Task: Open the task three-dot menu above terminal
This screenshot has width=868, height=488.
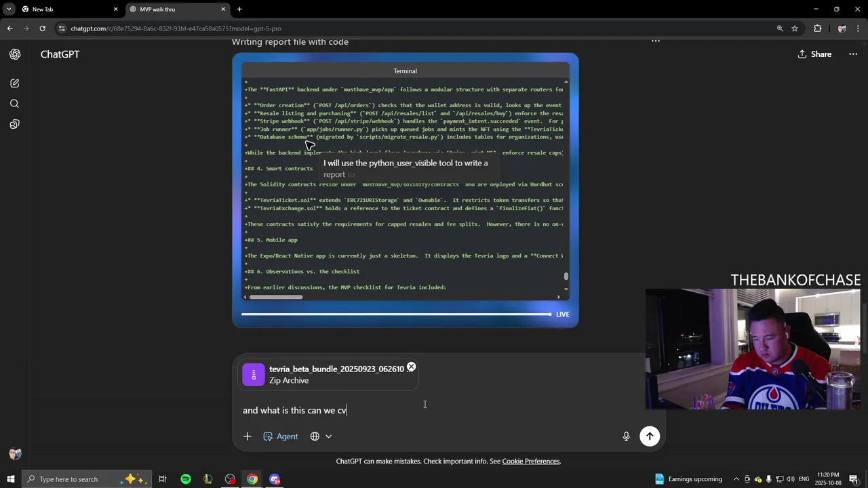Action: click(656, 41)
